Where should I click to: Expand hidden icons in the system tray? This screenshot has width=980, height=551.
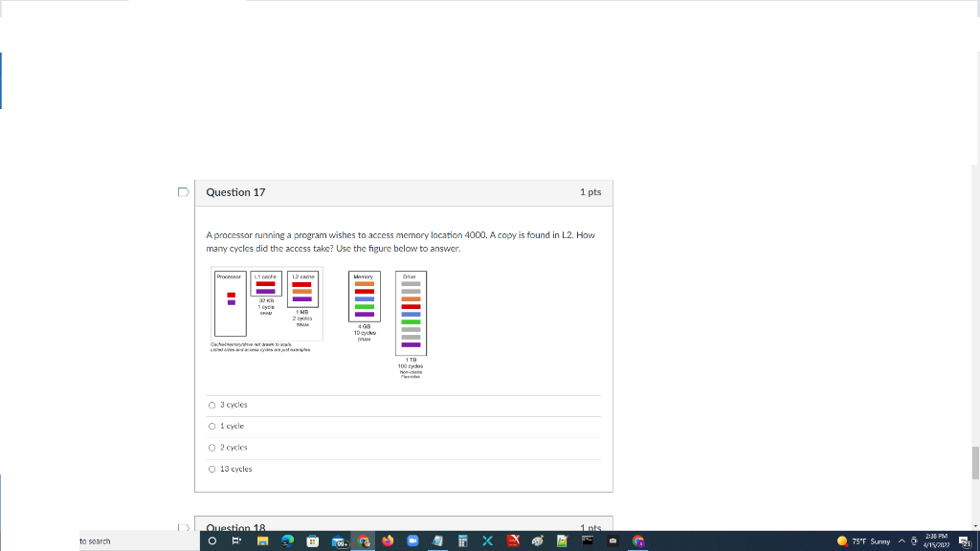901,540
